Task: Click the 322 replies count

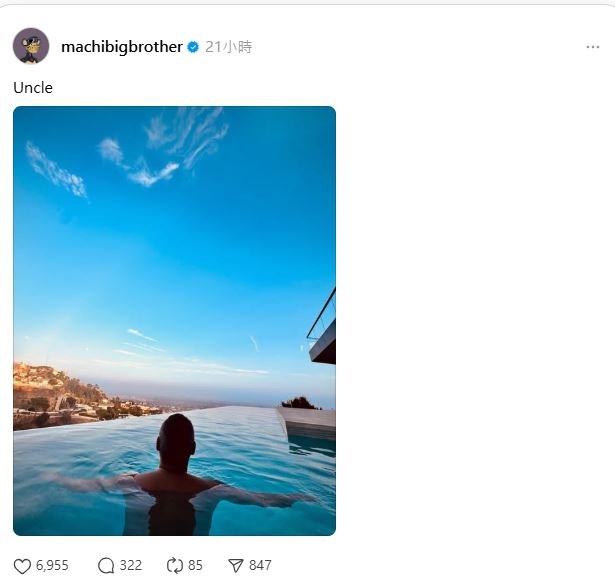Action: pos(131,565)
